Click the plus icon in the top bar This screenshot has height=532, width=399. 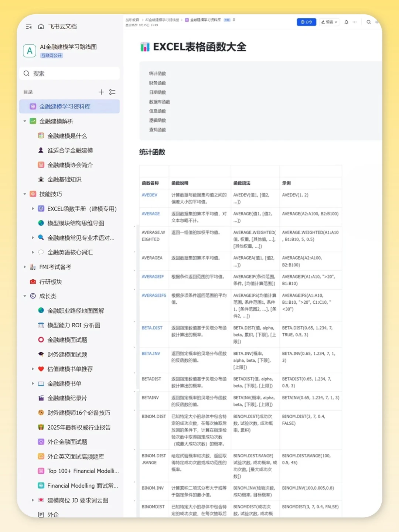pyautogui.click(x=377, y=22)
